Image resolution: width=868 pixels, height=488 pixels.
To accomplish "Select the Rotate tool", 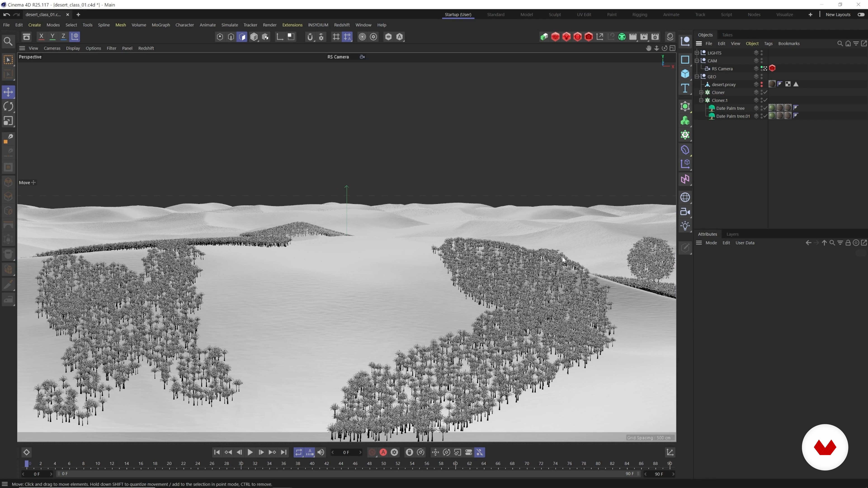I will tap(8, 107).
